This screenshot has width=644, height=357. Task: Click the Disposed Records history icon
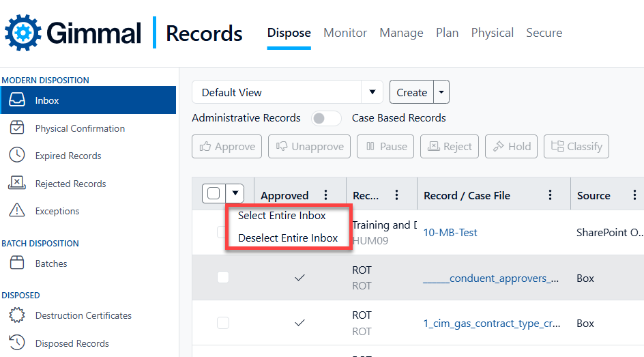pyautogui.click(x=17, y=343)
